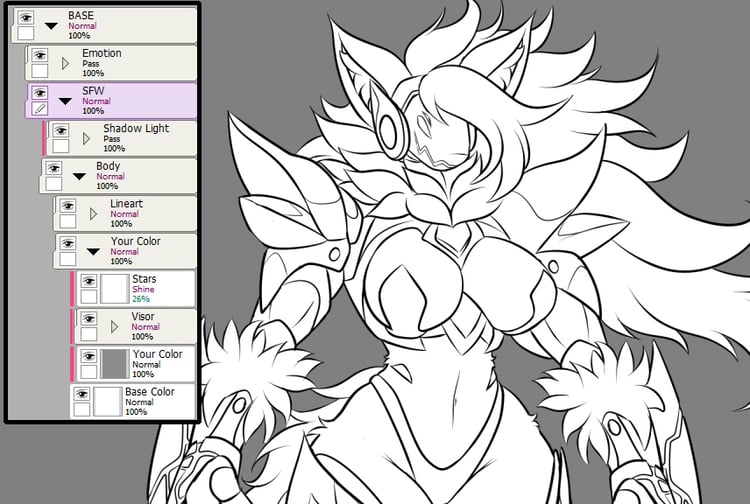Select the Stars layer by its name
The image size is (750, 504).
point(144,279)
